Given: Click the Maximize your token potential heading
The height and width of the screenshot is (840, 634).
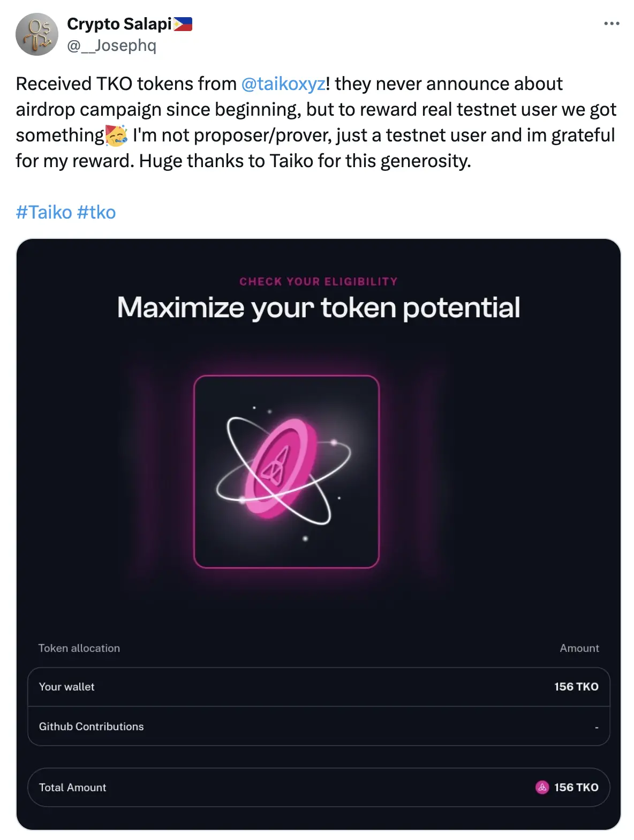Looking at the screenshot, I should point(318,307).
